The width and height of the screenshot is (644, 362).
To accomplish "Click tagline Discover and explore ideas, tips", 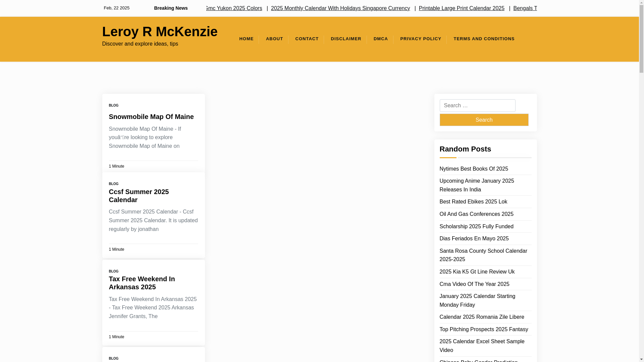I will [140, 44].
